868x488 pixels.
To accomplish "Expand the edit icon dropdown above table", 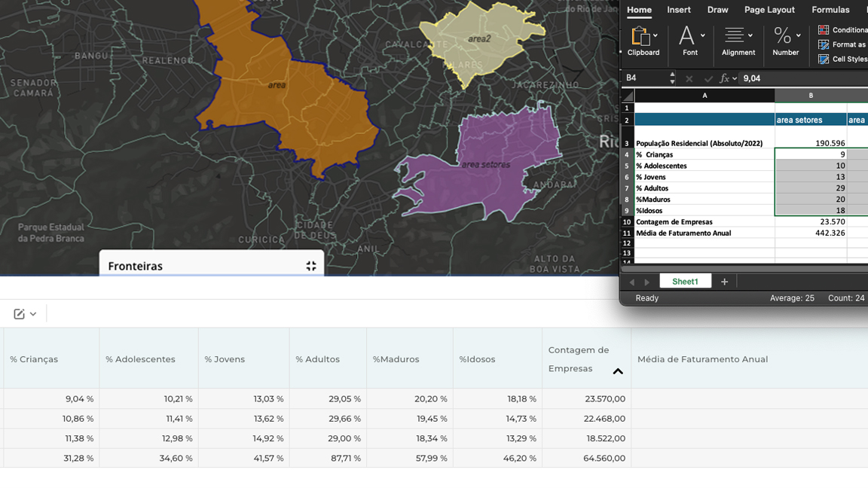I will (x=25, y=314).
